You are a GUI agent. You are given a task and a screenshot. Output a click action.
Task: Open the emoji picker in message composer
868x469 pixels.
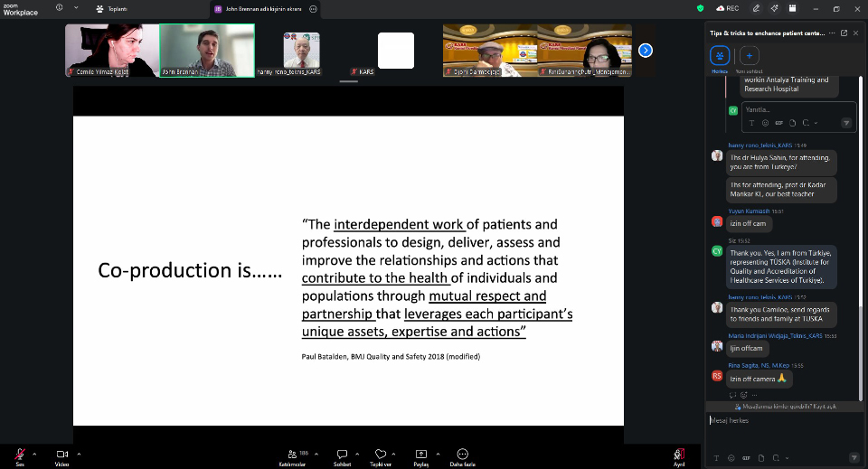731,458
